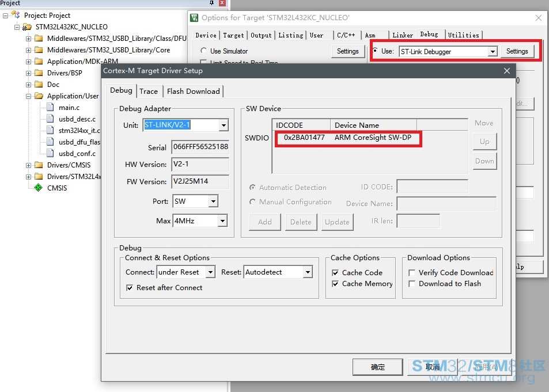549x392 pixels.
Task: Open the Connect under Reset dropdown
Action: pos(210,272)
